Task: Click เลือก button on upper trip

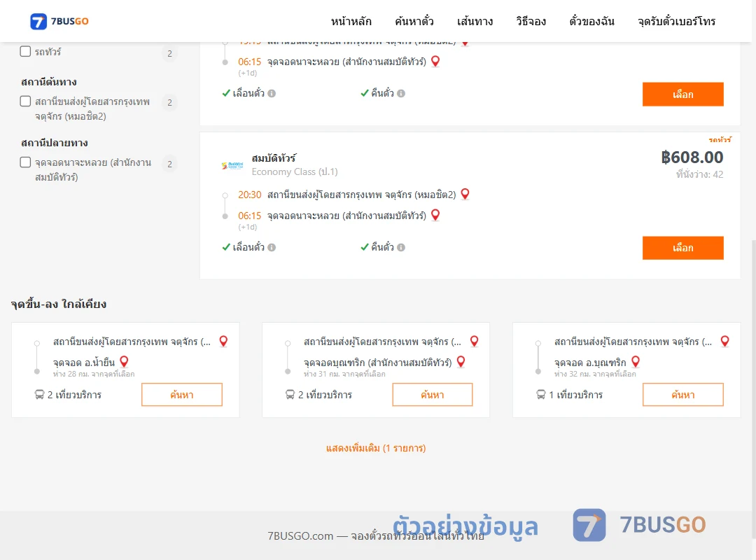Action: (x=682, y=94)
